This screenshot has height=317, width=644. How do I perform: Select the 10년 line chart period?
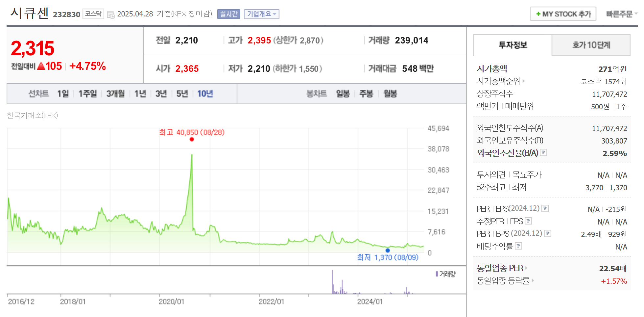coord(205,94)
